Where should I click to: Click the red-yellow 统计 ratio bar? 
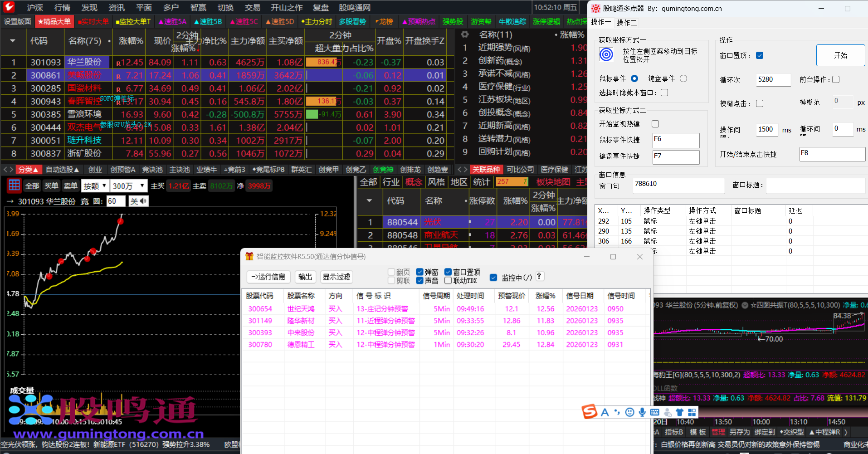point(512,181)
